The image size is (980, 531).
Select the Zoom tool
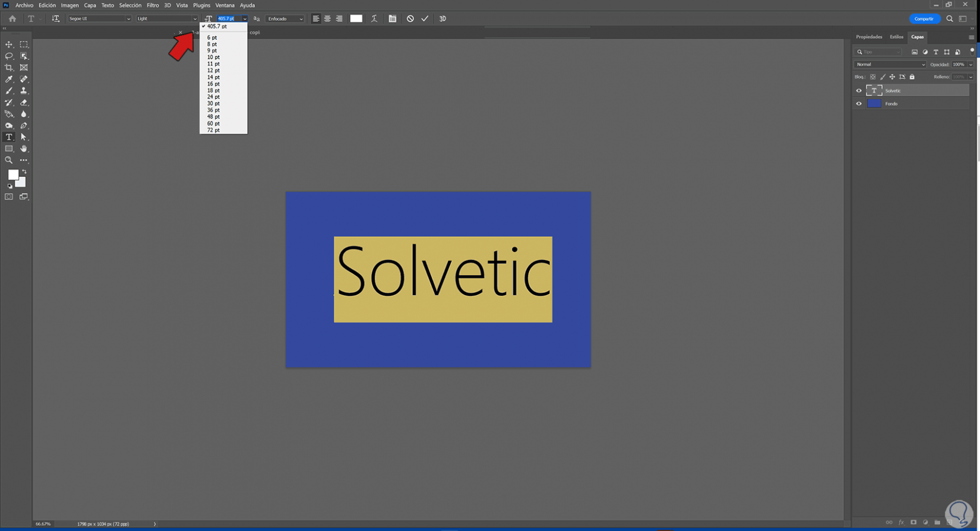tap(9, 160)
